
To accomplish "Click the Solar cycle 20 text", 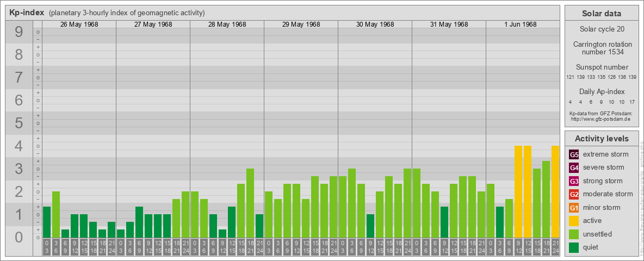I will 602,29.
